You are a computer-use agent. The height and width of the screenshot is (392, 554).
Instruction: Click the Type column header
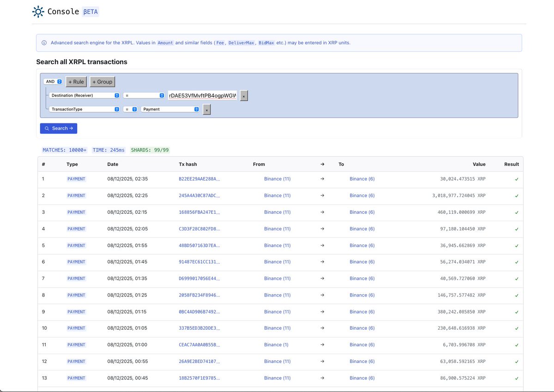72,164
